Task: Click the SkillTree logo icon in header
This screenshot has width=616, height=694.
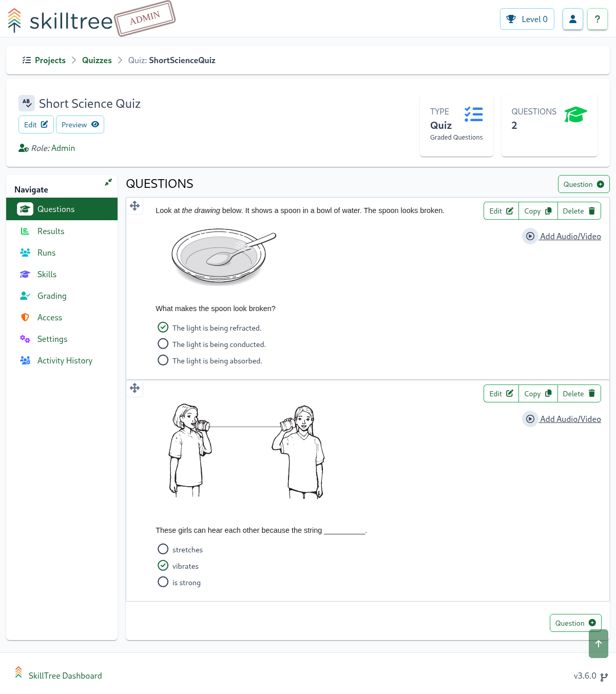Action: (14, 20)
